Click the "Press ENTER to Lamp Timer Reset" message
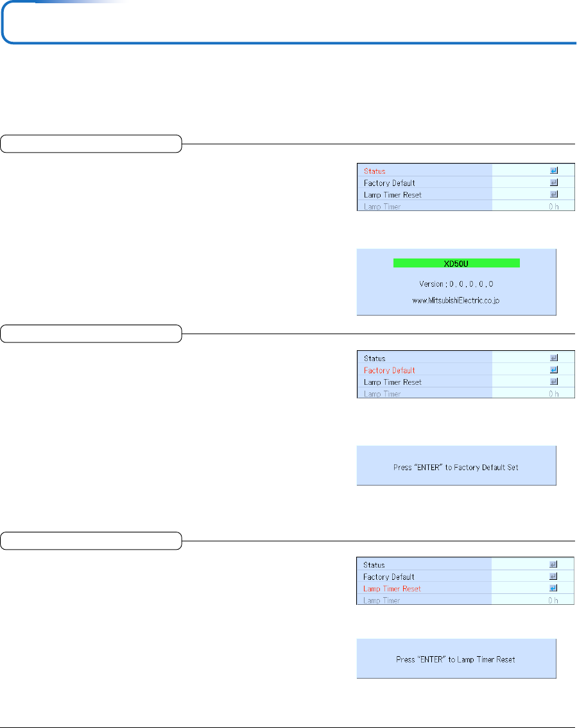This screenshot has width=577, height=728. (456, 659)
